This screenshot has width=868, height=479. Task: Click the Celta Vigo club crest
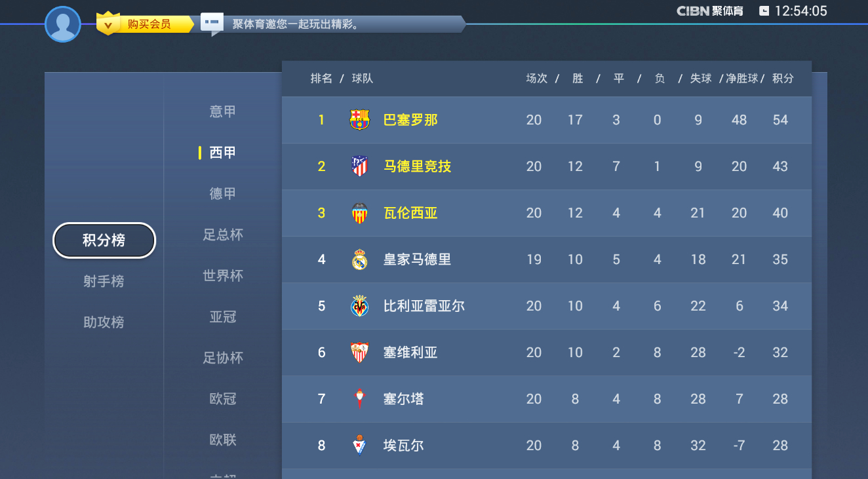pyautogui.click(x=359, y=399)
